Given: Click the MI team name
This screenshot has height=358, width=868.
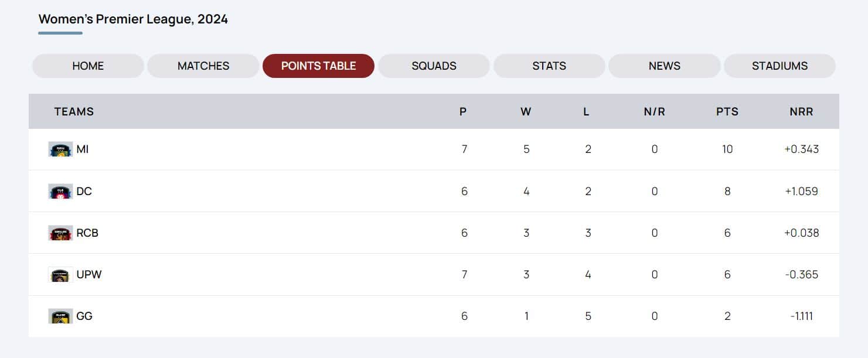Looking at the screenshot, I should click(x=83, y=149).
